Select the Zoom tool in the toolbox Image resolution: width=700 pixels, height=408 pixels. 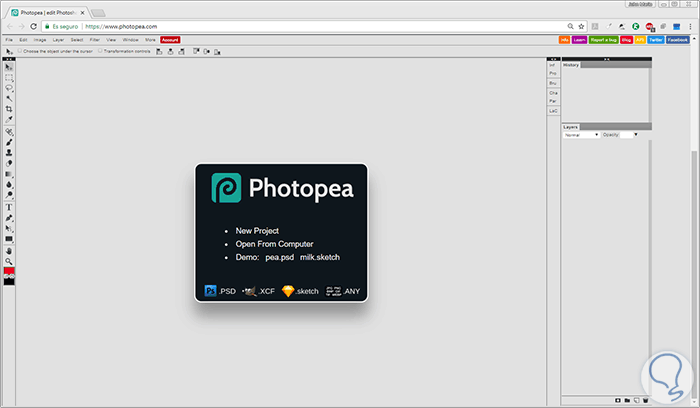(x=9, y=262)
